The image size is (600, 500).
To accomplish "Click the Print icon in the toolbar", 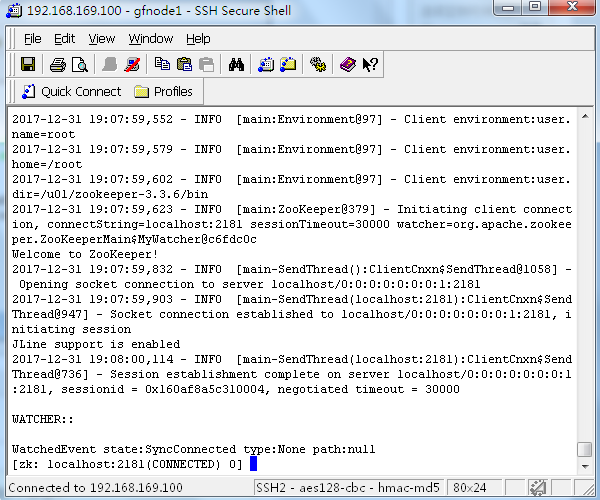I will click(58, 64).
